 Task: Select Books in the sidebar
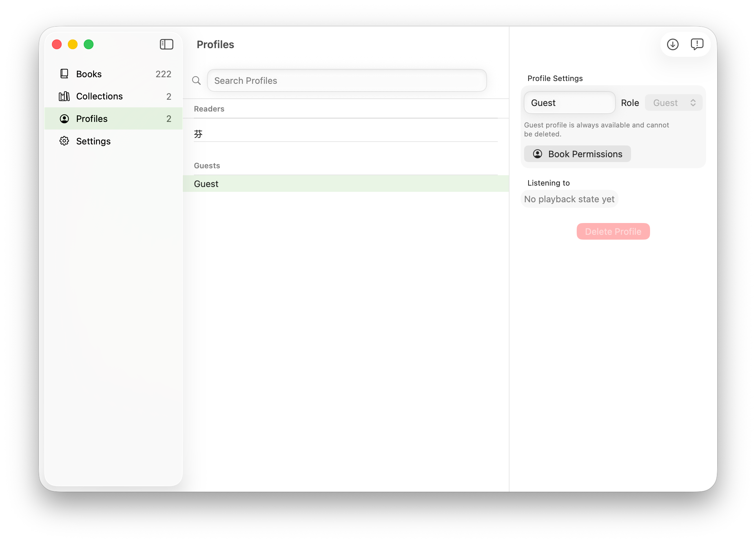(89, 73)
